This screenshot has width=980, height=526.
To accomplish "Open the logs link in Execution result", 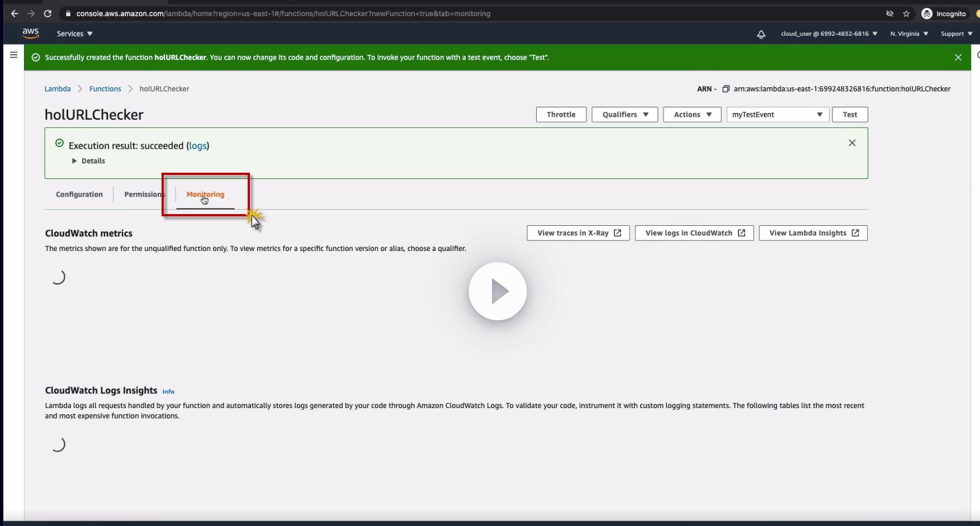I will pyautogui.click(x=198, y=146).
